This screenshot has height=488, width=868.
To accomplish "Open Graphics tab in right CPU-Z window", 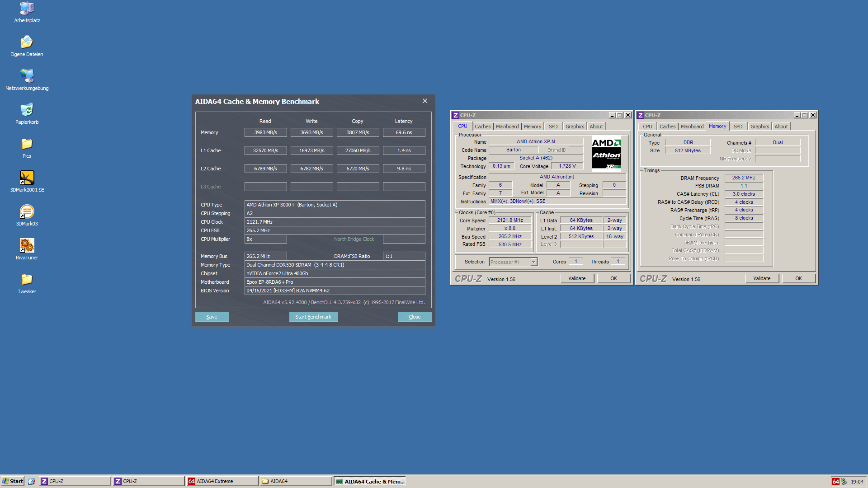I will coord(759,127).
